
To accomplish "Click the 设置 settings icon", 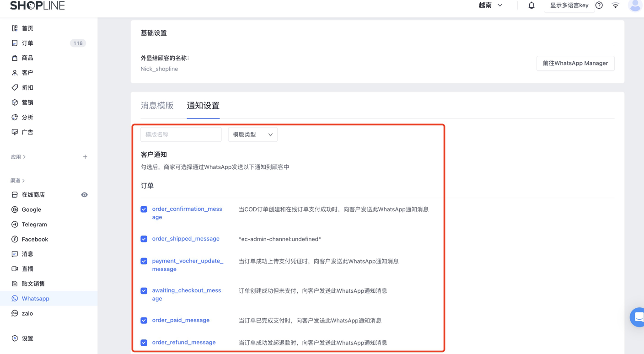I will click(15, 338).
